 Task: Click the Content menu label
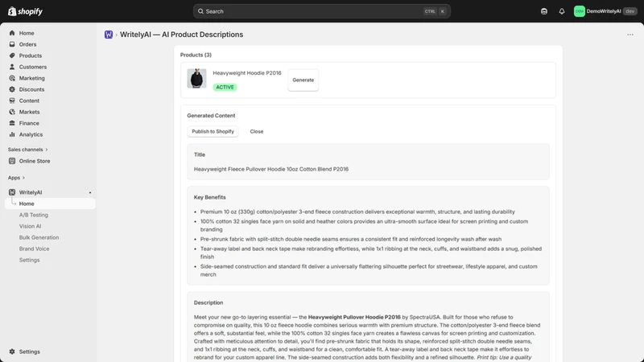click(29, 101)
